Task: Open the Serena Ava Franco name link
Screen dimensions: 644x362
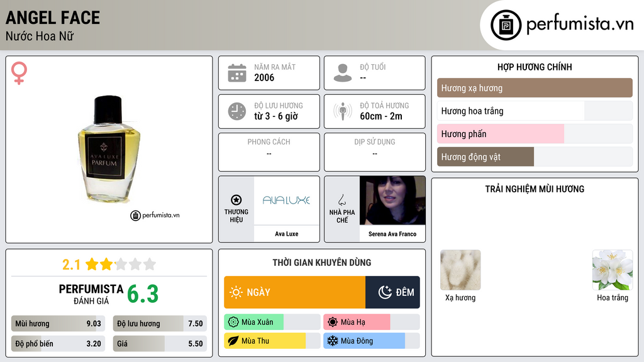Action: click(392, 234)
